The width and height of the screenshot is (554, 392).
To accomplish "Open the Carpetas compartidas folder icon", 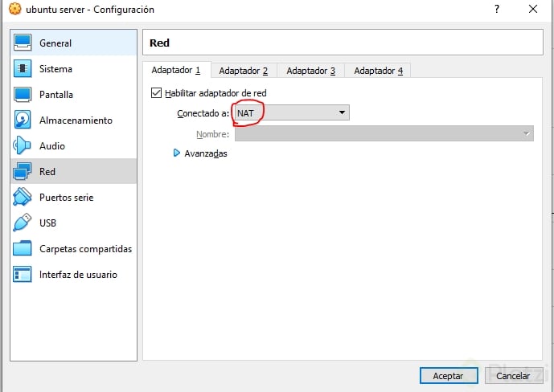I will coord(23,249).
